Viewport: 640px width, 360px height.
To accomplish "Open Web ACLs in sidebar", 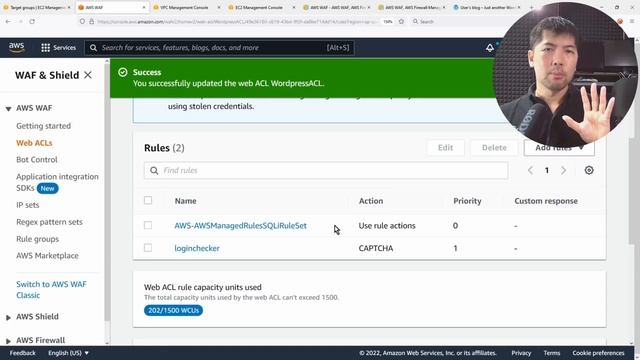I will click(x=34, y=143).
